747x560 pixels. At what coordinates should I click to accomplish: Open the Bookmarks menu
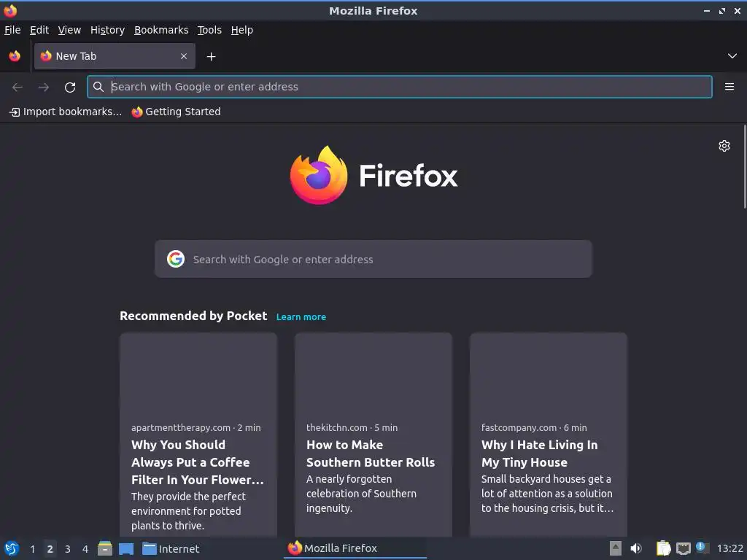coord(161,30)
